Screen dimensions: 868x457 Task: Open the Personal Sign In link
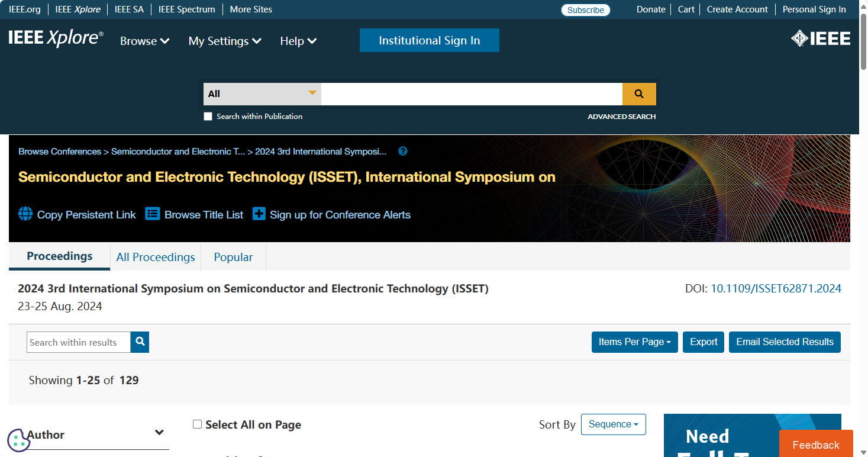point(814,9)
